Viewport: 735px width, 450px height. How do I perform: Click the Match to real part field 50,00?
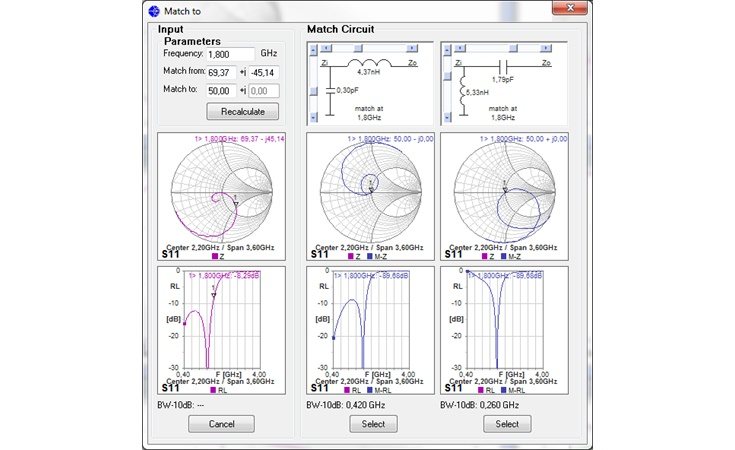click(221, 91)
